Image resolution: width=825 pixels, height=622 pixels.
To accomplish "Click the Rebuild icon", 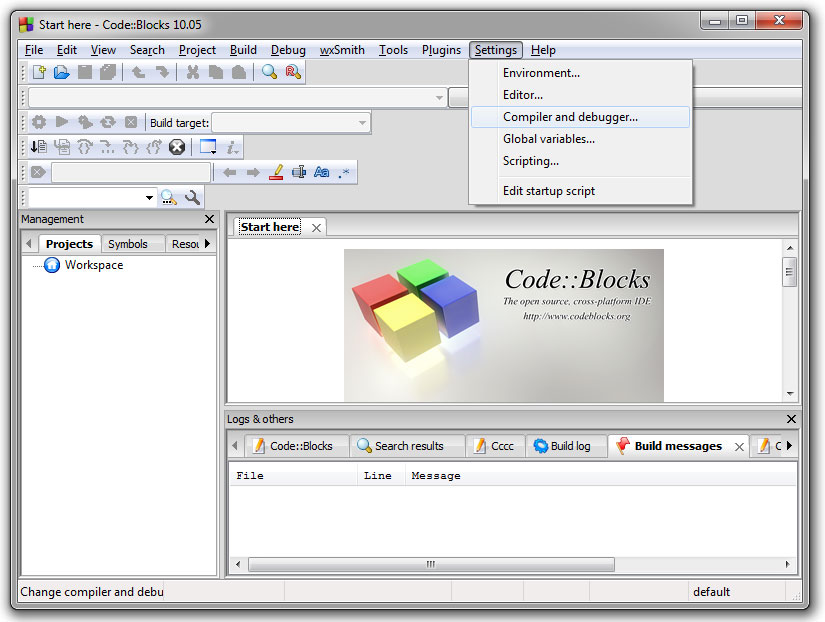I will coord(108,123).
